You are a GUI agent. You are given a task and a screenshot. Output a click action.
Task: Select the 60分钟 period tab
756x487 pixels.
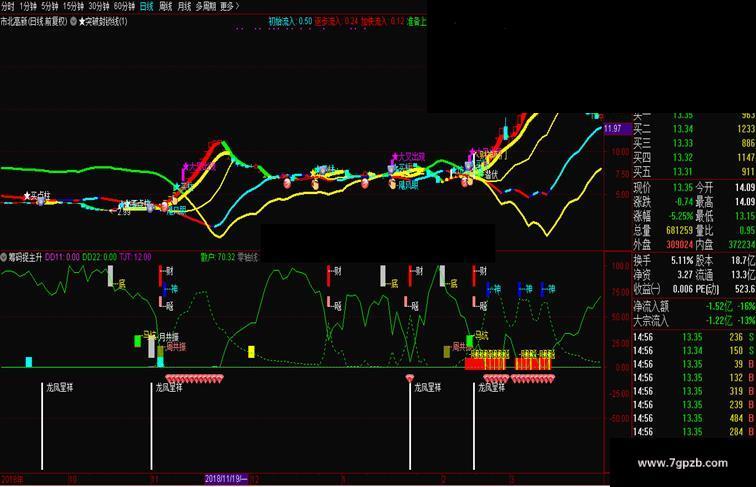click(124, 6)
